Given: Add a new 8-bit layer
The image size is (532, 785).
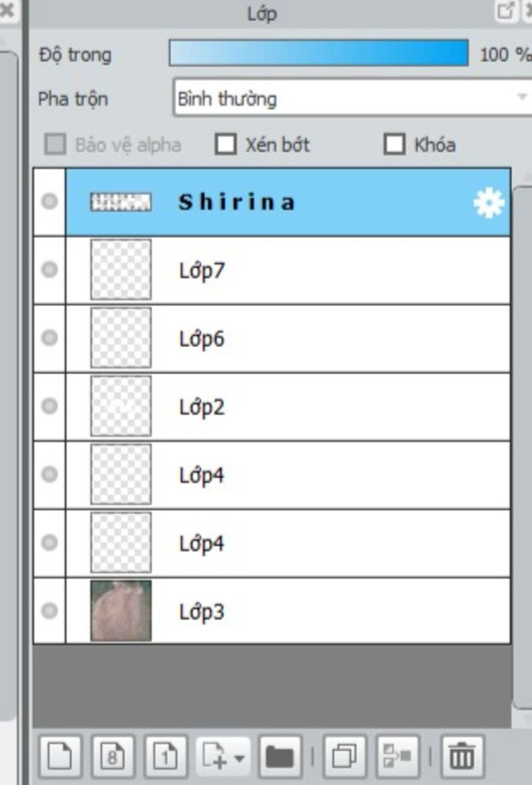Looking at the screenshot, I should [113, 755].
